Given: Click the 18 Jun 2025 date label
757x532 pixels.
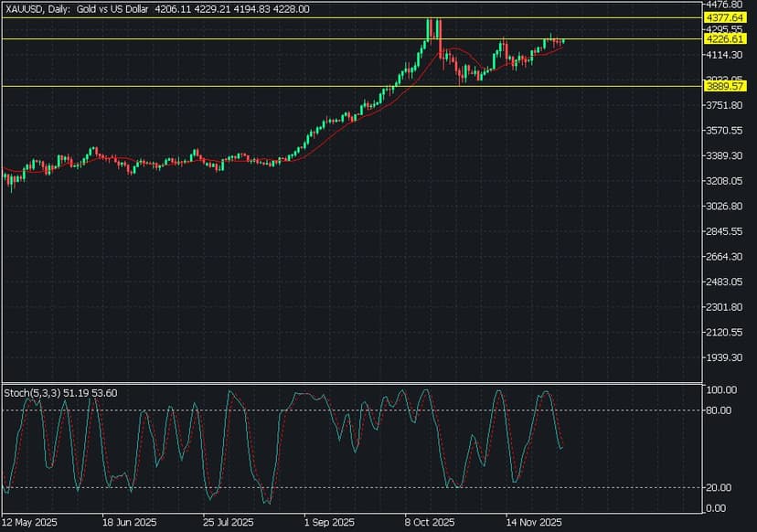Looking at the screenshot, I should (129, 524).
